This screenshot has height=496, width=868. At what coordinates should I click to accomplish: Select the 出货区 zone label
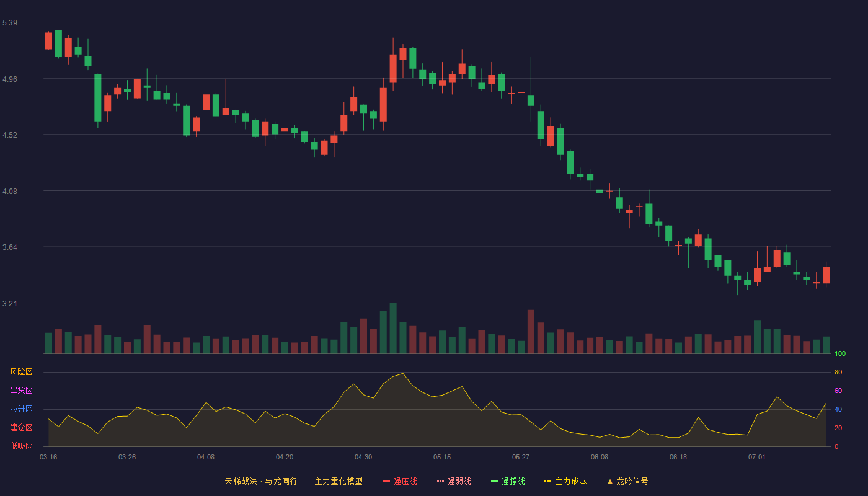pyautogui.click(x=21, y=391)
